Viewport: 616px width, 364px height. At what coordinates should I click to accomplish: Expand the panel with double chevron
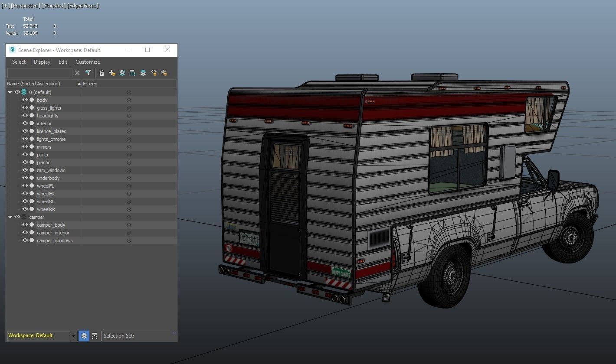point(174,333)
